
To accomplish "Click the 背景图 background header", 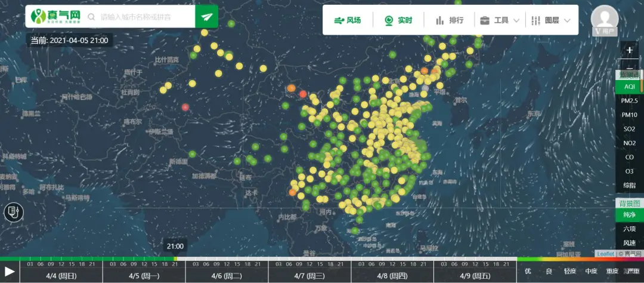I will tap(630, 203).
